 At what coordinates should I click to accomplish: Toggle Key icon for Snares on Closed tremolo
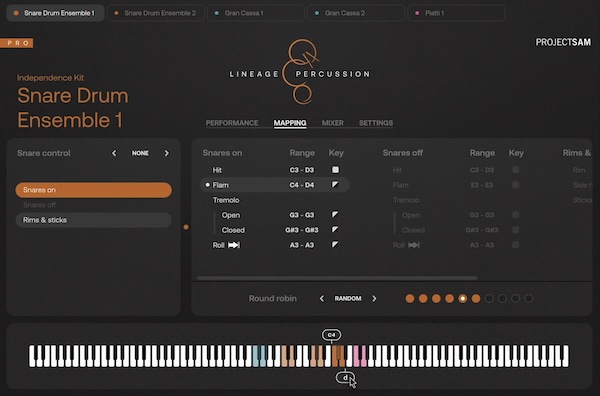(x=335, y=230)
